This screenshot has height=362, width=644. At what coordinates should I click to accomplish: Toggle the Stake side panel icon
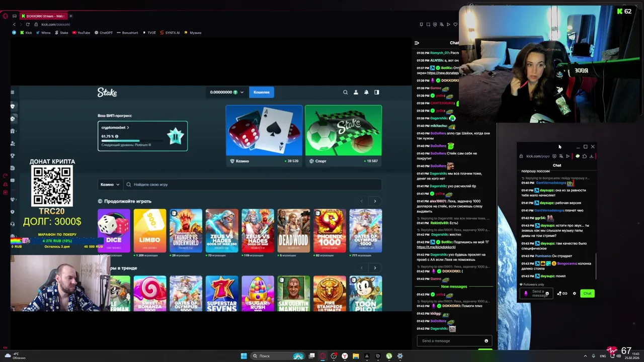(377, 92)
